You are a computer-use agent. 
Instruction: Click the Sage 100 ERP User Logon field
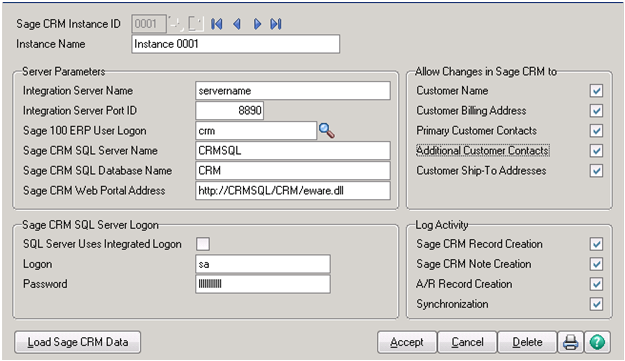(x=256, y=130)
